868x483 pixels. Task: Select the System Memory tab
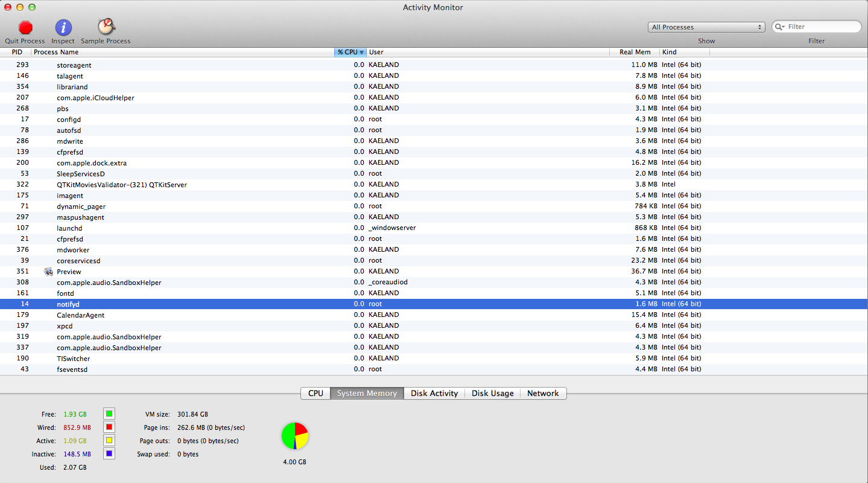[367, 393]
